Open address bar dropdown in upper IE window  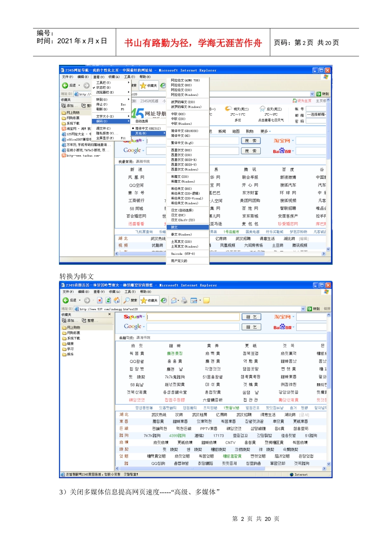(x=312, y=94)
